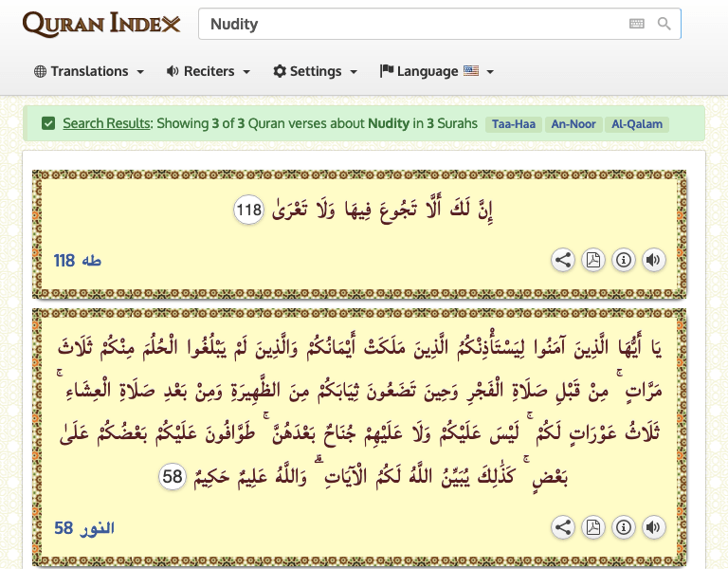Open the virtual keyboard icon in search box

[637, 24]
